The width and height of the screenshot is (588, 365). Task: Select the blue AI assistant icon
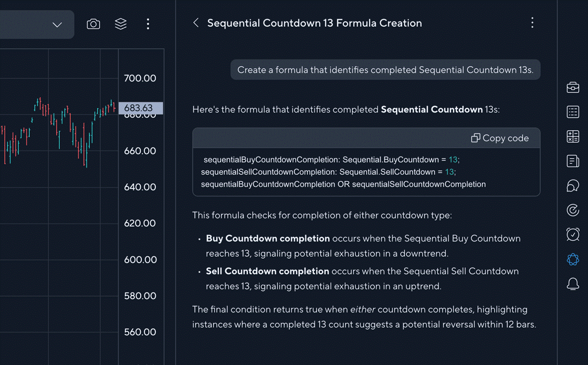click(x=573, y=259)
